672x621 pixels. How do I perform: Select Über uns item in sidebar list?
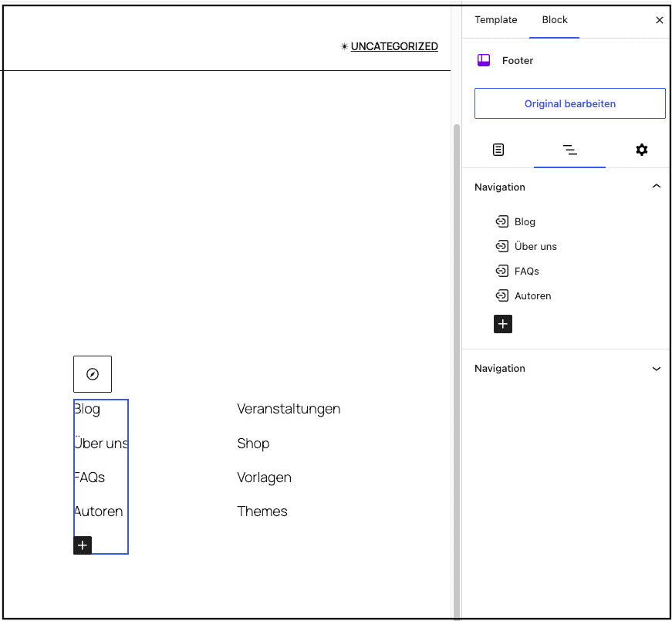pos(535,246)
